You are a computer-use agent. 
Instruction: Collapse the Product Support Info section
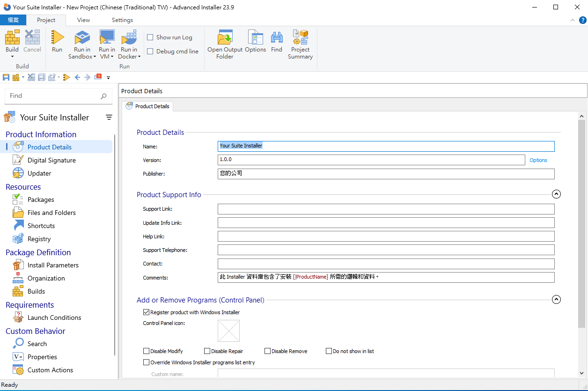pyautogui.click(x=556, y=194)
